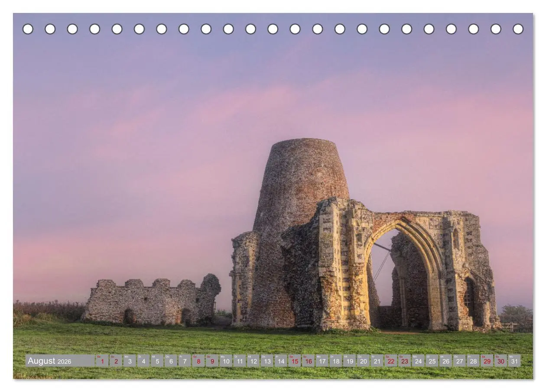Select date 13 in the calendar strip
The width and height of the screenshot is (546, 392).
coord(267,361)
